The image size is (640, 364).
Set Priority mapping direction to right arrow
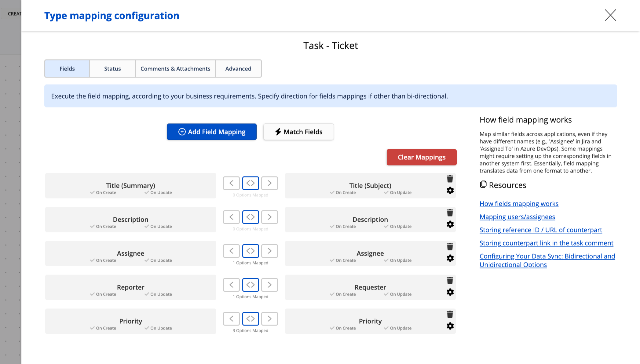pos(269,319)
